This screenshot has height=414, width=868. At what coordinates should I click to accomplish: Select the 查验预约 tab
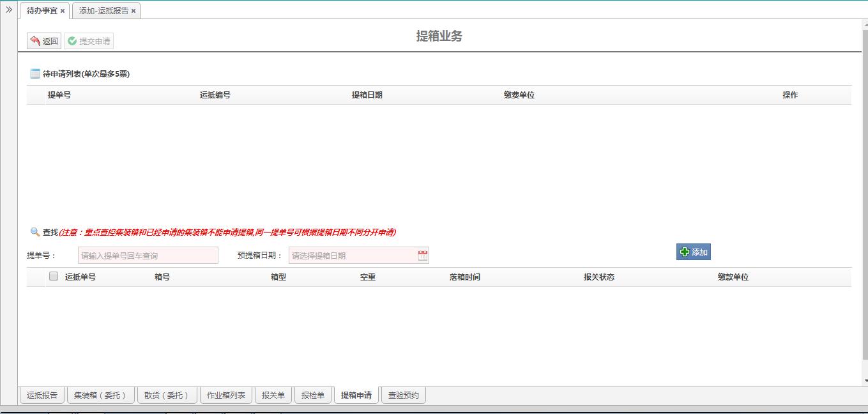403,395
